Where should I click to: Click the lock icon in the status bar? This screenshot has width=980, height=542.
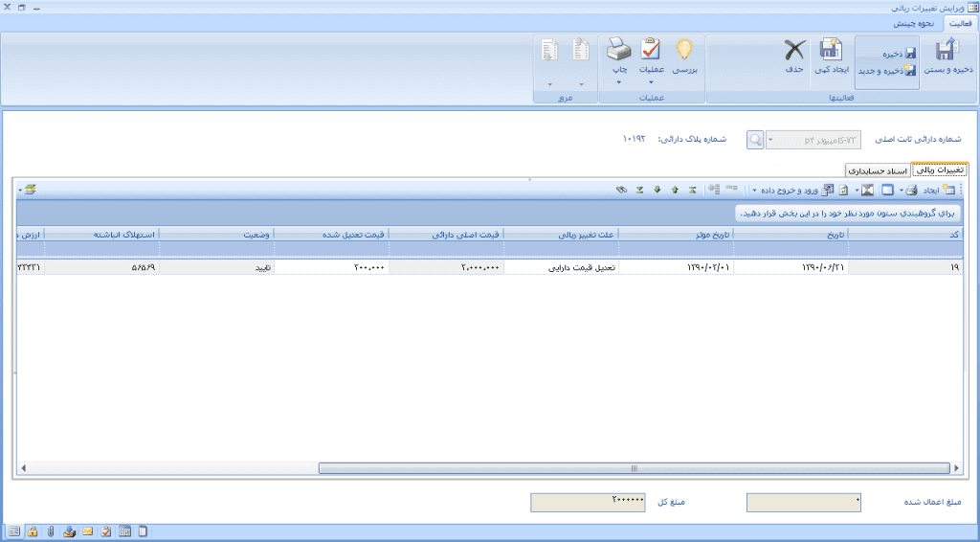pos(32,531)
